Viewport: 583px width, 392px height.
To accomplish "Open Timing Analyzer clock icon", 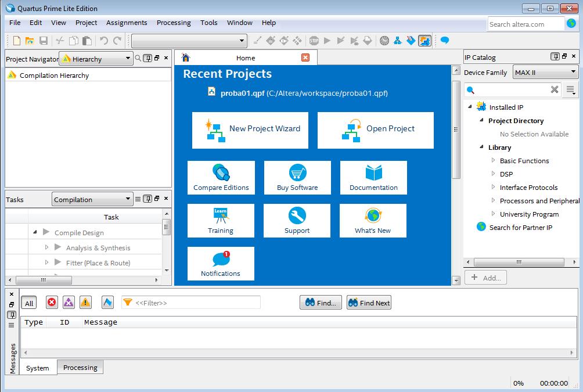I will tap(384, 41).
